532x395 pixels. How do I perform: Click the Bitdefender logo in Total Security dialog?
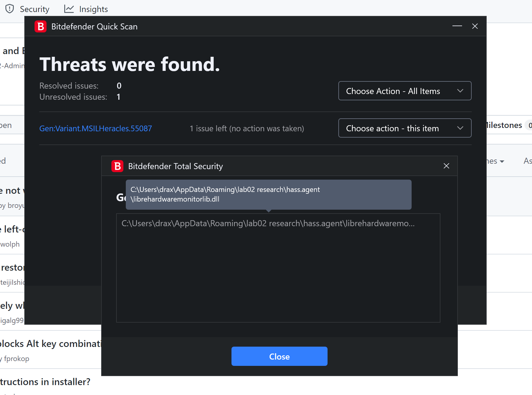[117, 166]
